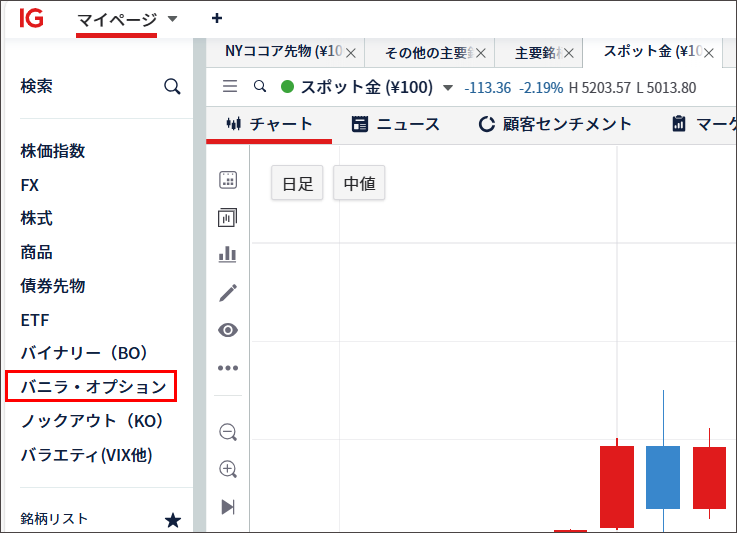Open バニラ・オプション in the sidebar
Screen dimensions: 737x533
[x=91, y=386]
